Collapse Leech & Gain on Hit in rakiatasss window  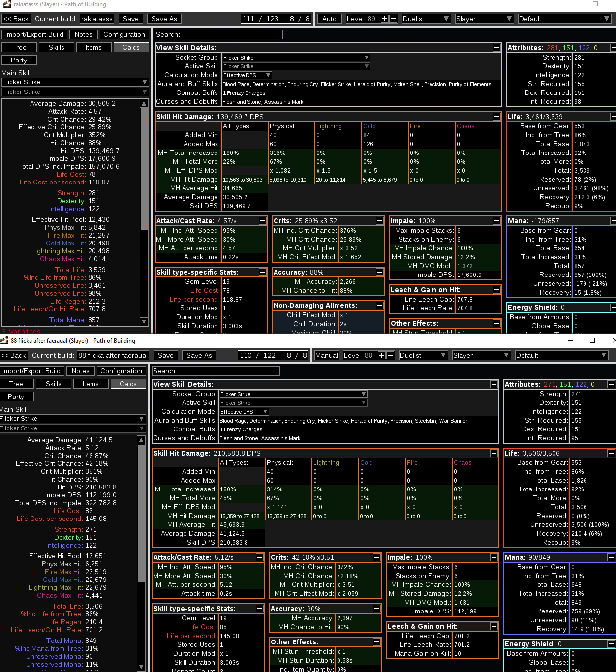[x=496, y=290]
